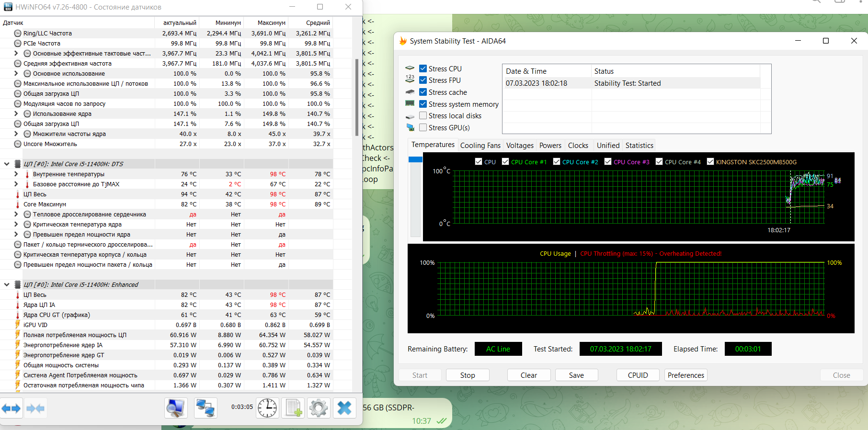Stop the stability test

(x=468, y=375)
